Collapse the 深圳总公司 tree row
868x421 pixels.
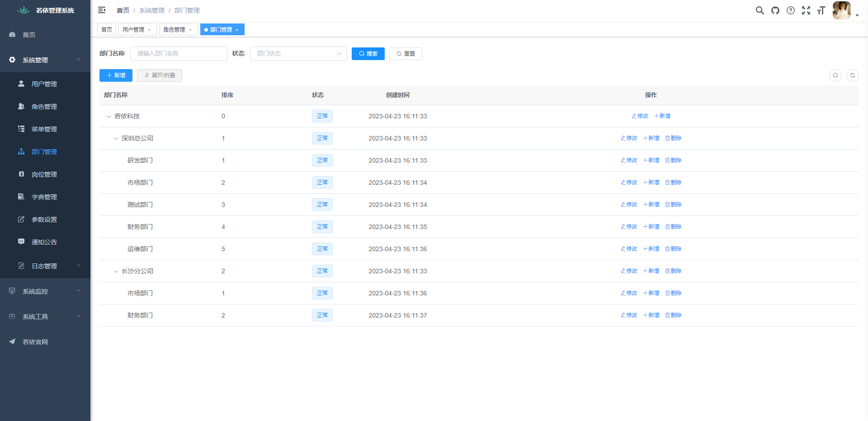click(x=116, y=139)
